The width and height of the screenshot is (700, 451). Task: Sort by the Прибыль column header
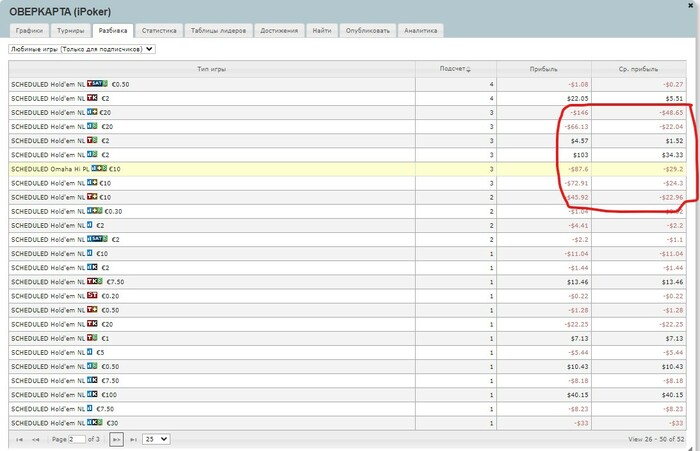coord(544,69)
